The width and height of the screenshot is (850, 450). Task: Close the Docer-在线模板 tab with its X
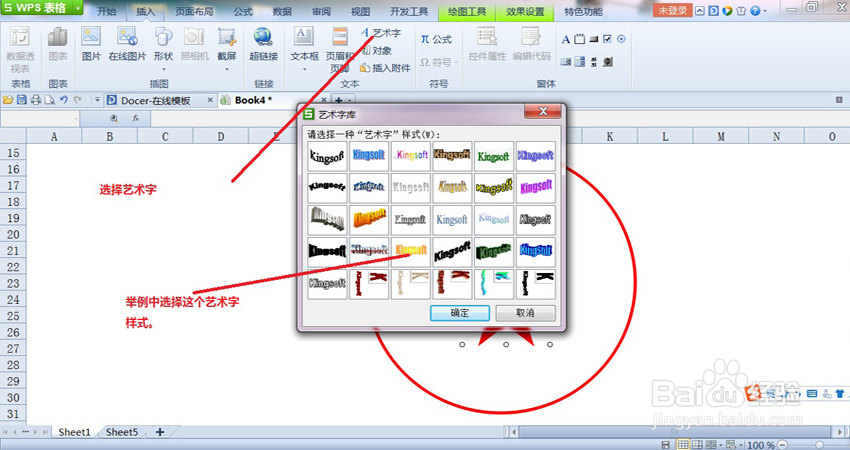coord(210,100)
